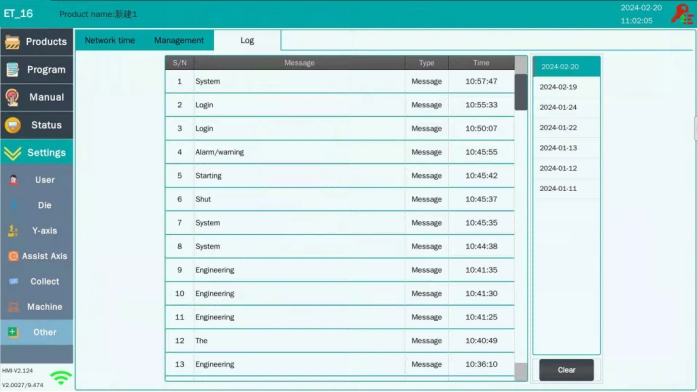
Task: Click the green Wi-Fi signal icon
Action: [61, 377]
